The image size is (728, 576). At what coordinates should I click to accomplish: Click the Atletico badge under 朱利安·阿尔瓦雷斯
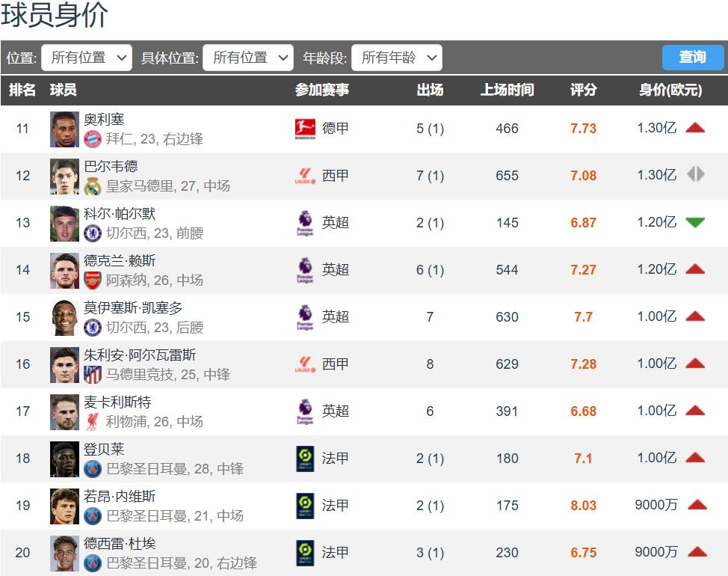pyautogui.click(x=93, y=375)
